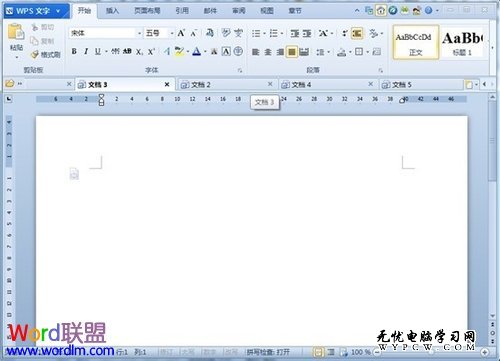Toggle superscript X formatting

151,52
